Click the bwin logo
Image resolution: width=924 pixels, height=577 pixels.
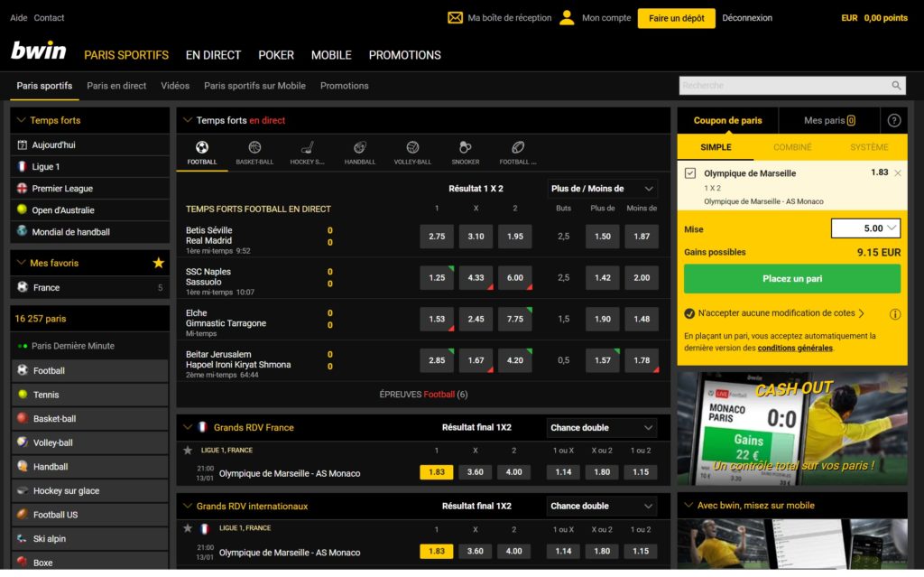tap(39, 51)
